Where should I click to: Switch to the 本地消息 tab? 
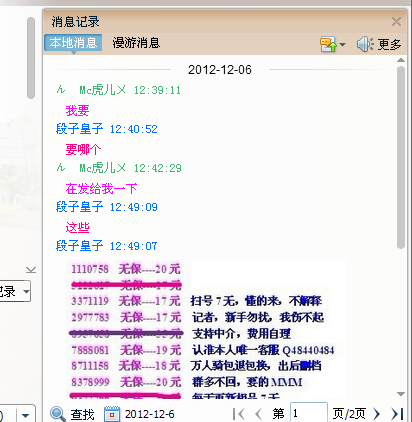coord(73,43)
